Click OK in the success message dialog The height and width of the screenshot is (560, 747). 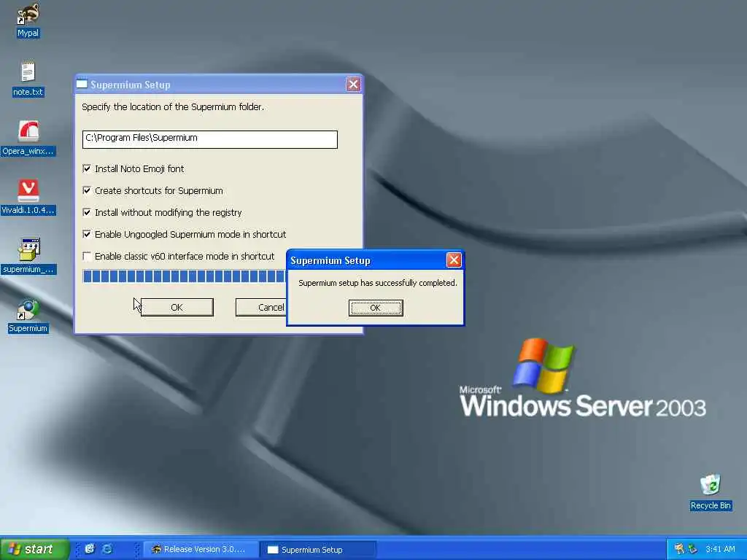coord(376,308)
